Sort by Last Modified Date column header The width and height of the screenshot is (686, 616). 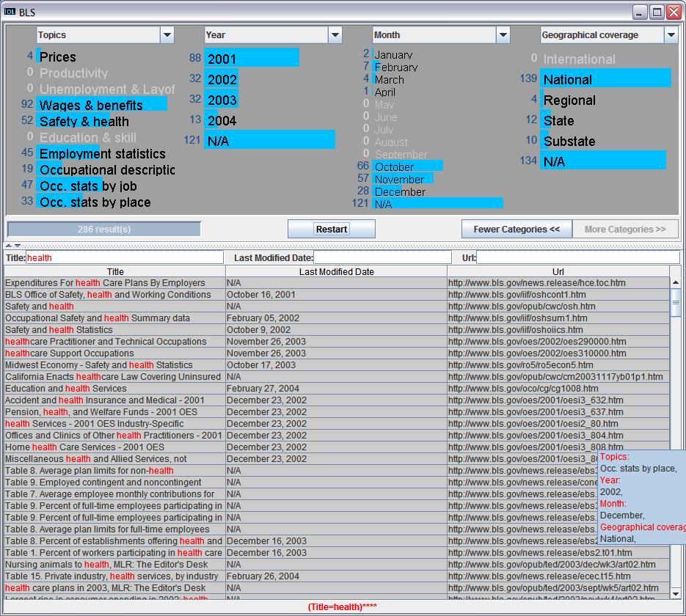coord(336,272)
